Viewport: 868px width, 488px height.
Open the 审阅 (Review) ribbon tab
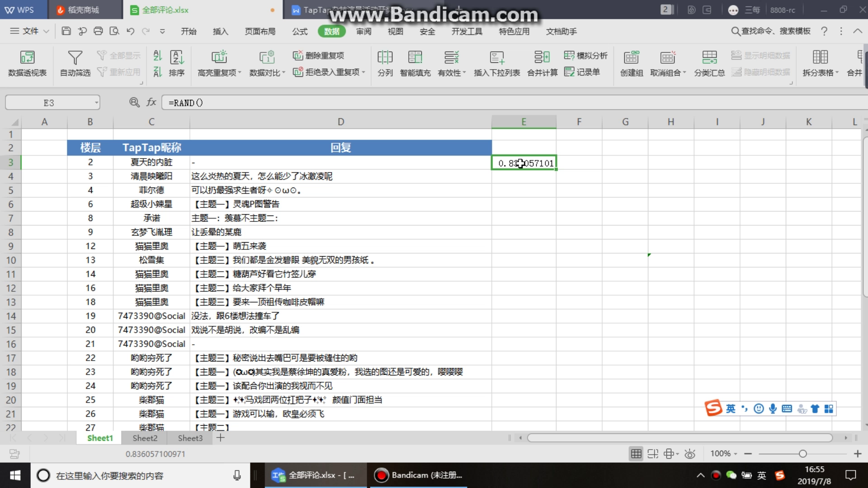[363, 31]
